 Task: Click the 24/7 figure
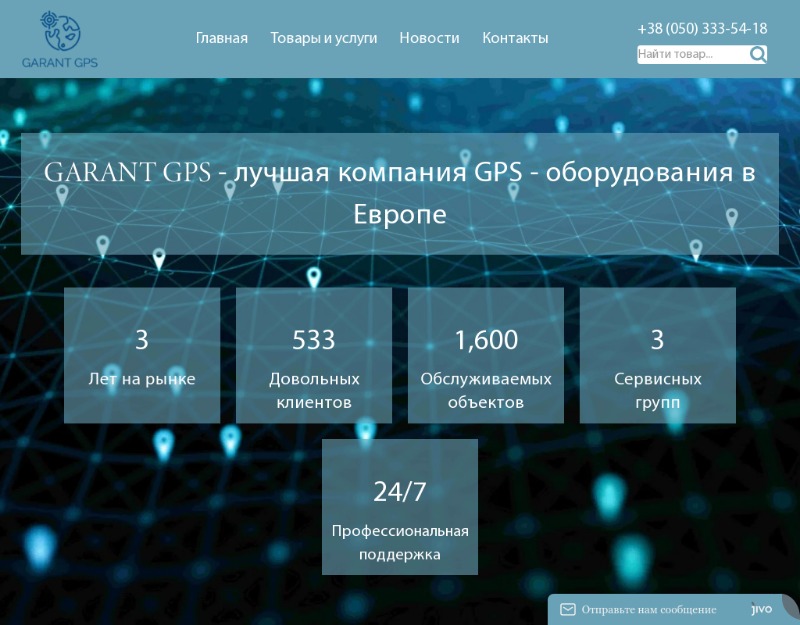click(x=399, y=492)
